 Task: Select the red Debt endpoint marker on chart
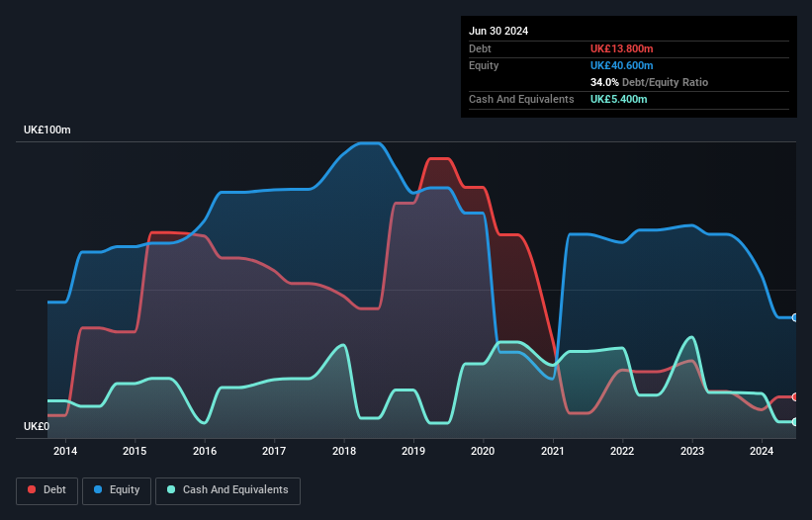795,396
